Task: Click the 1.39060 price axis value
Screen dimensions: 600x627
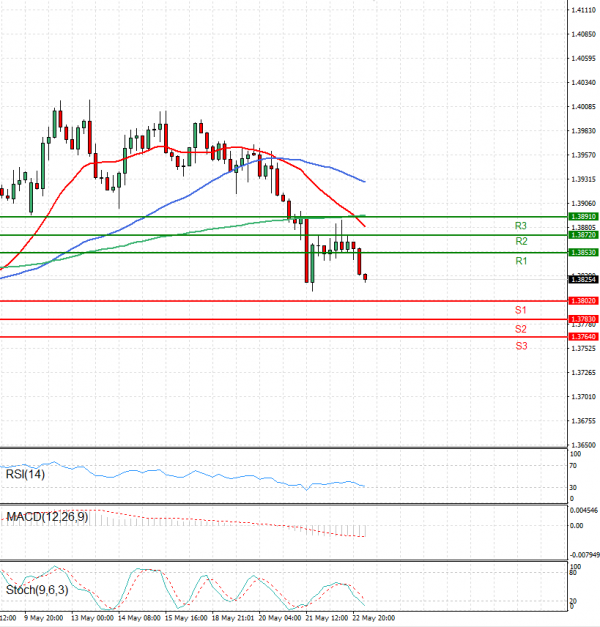Action: point(584,203)
